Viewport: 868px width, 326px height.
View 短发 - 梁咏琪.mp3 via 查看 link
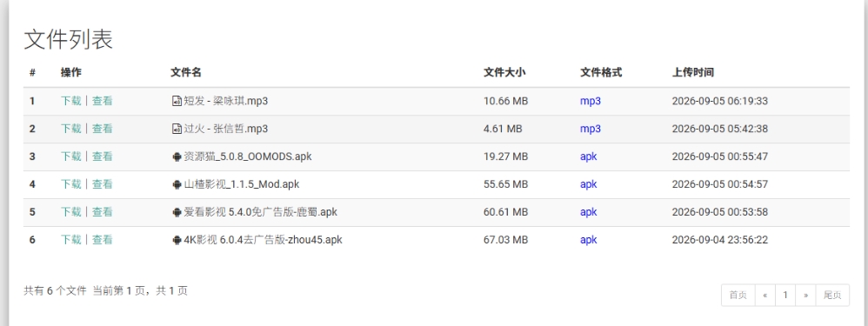click(x=103, y=101)
